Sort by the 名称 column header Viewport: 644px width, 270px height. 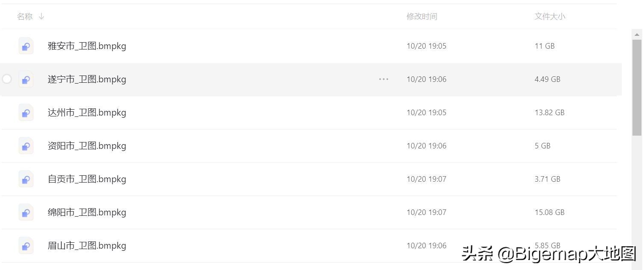click(x=25, y=17)
